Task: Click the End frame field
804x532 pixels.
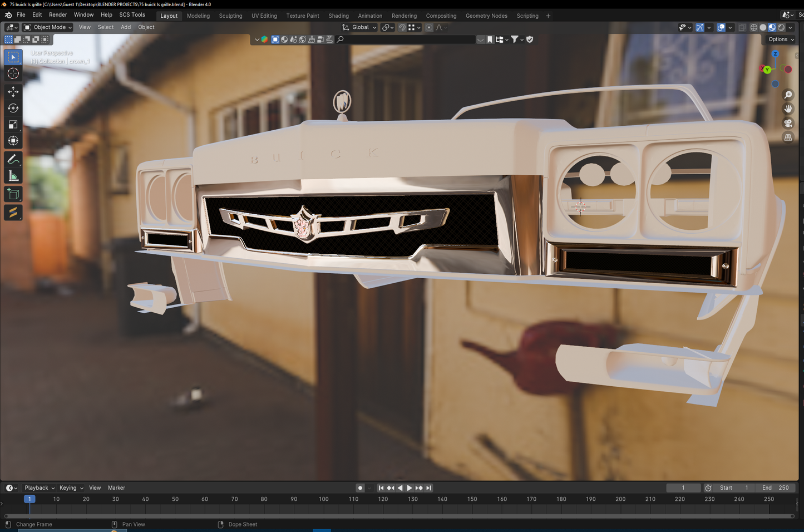Action: (x=776, y=488)
